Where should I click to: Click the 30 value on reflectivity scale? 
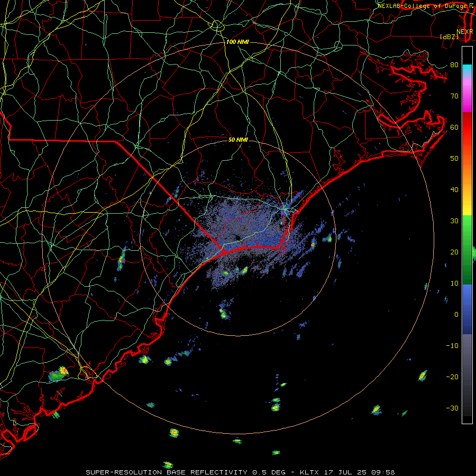454,221
